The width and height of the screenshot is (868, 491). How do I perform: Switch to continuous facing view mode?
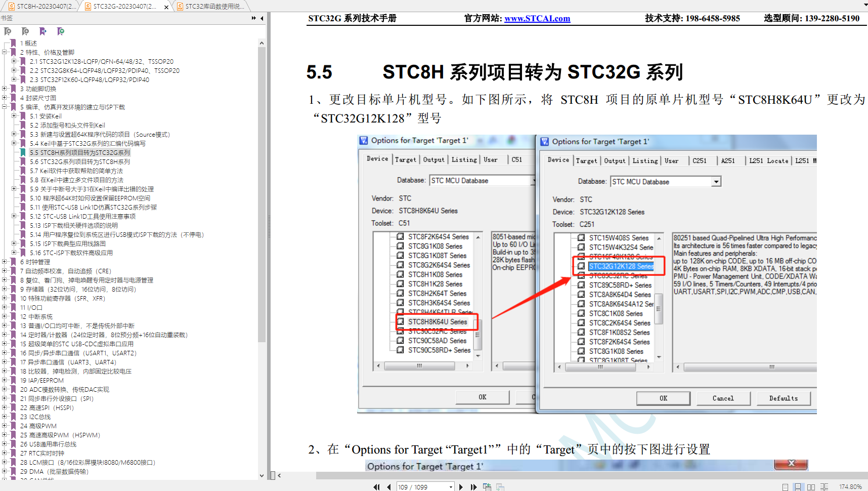point(824,487)
